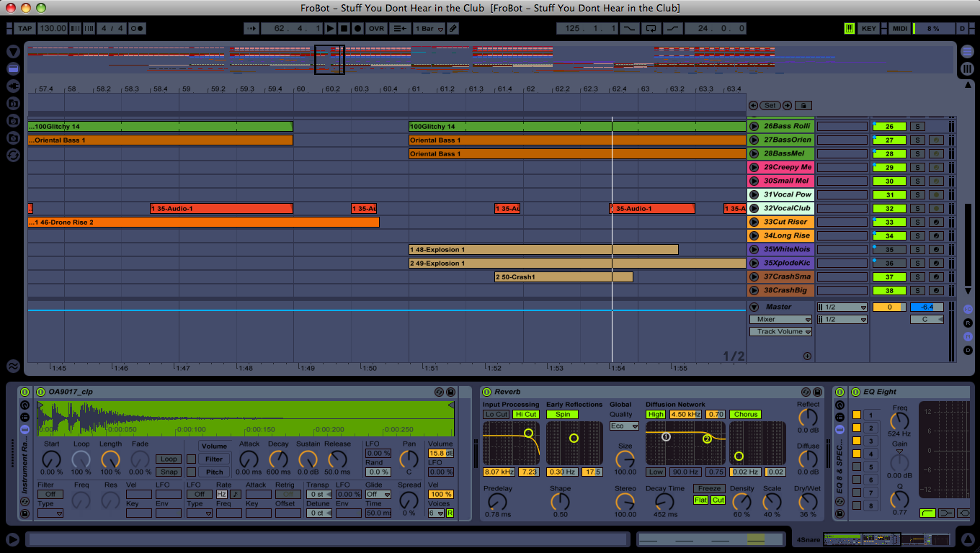Screen dimensions: 980x553
Task: Jump to next locator arrow
Action: point(787,105)
